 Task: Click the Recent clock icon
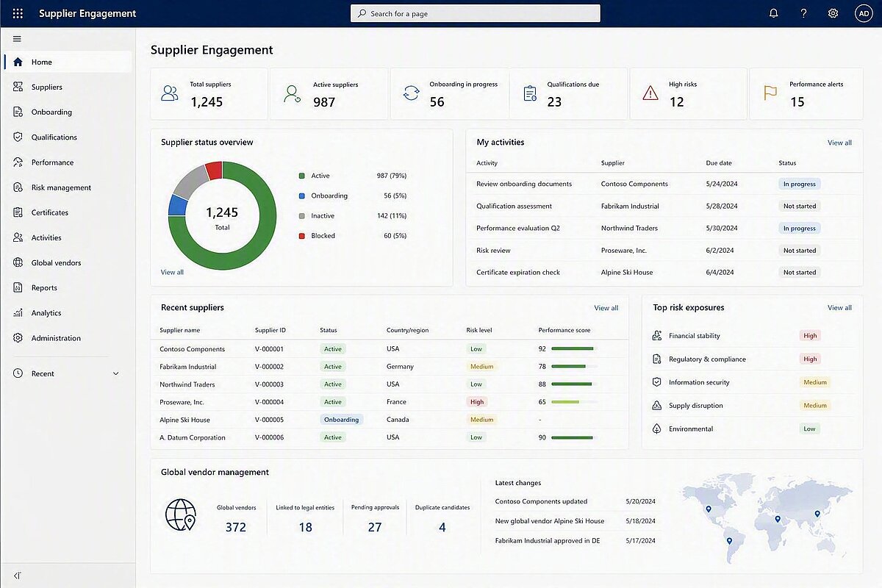(18, 373)
